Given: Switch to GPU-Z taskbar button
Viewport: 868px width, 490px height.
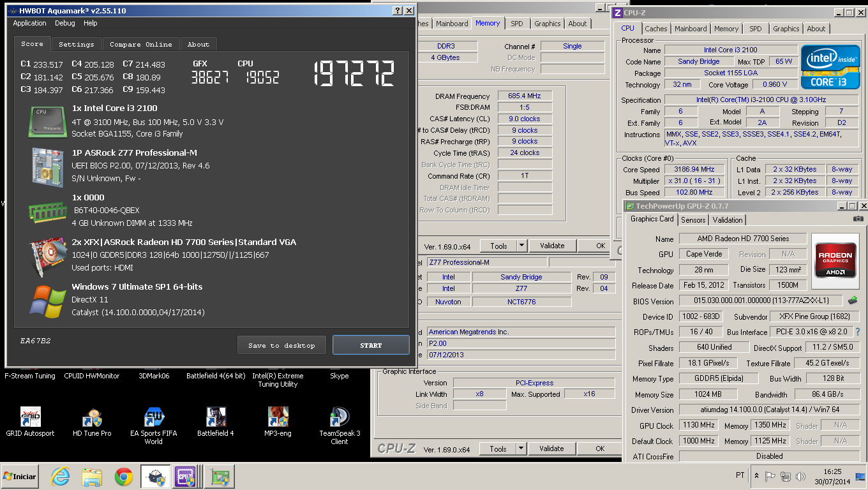Looking at the screenshot, I should pos(220,477).
